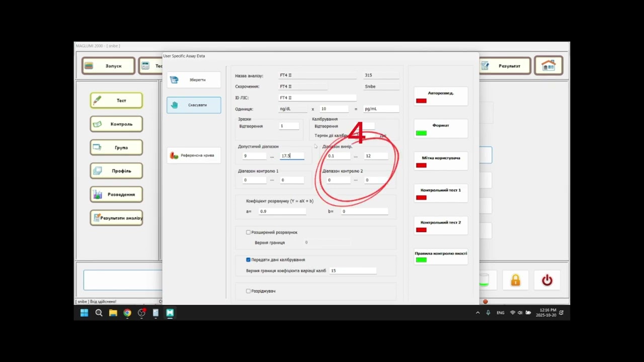The image size is (644, 362).
Task: Click the Зразки Відтворення field
Action: [289, 126]
